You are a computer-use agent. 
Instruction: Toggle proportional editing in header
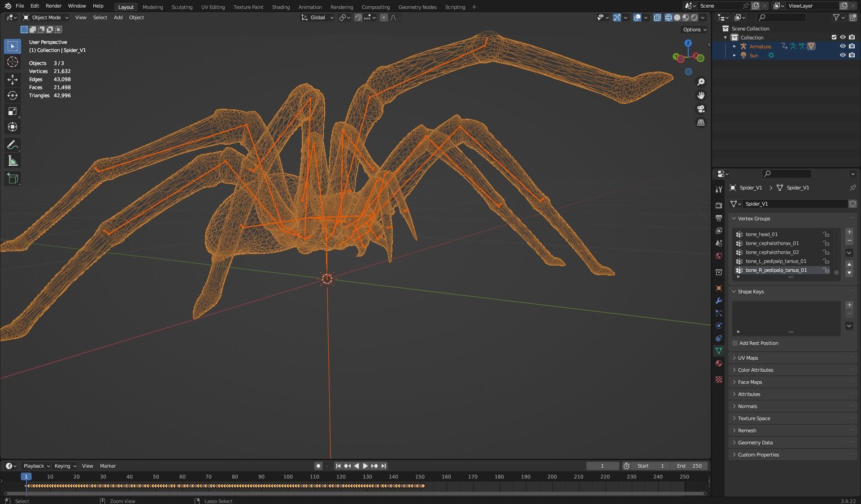[x=384, y=17]
